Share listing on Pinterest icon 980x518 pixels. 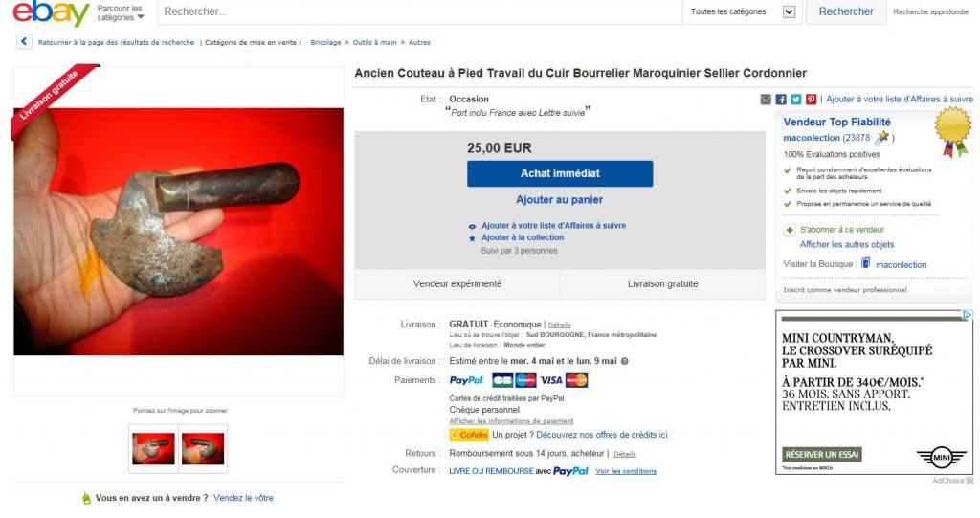pyautogui.click(x=811, y=100)
